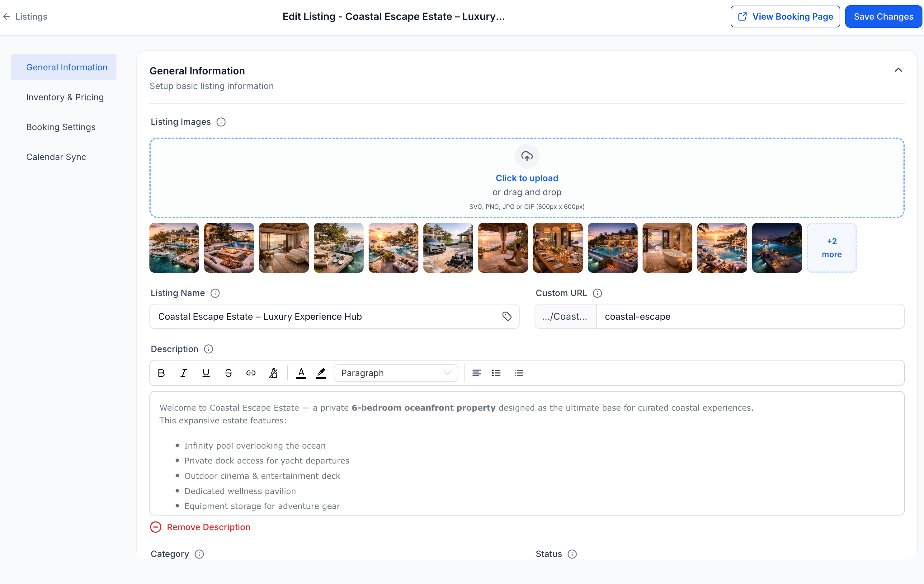
Task: Insert a numbered list
Action: pos(518,373)
